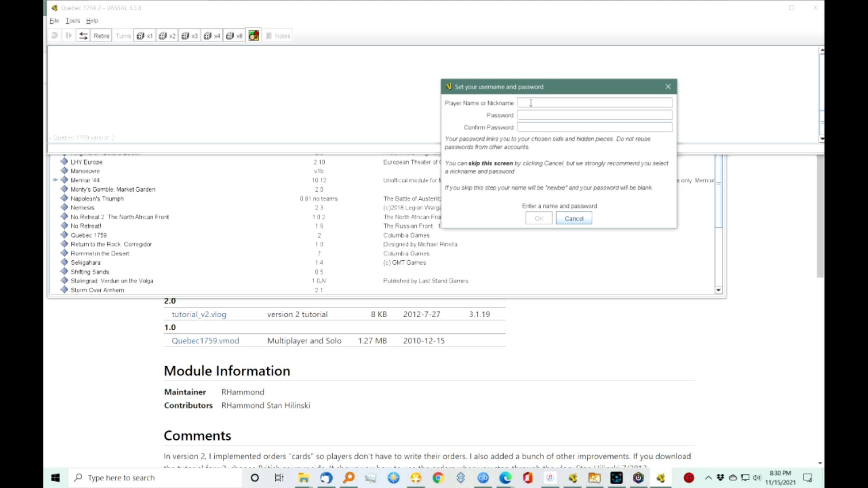Roll eight dice with x8 button
This screenshot has height=488, width=868.
coord(234,36)
